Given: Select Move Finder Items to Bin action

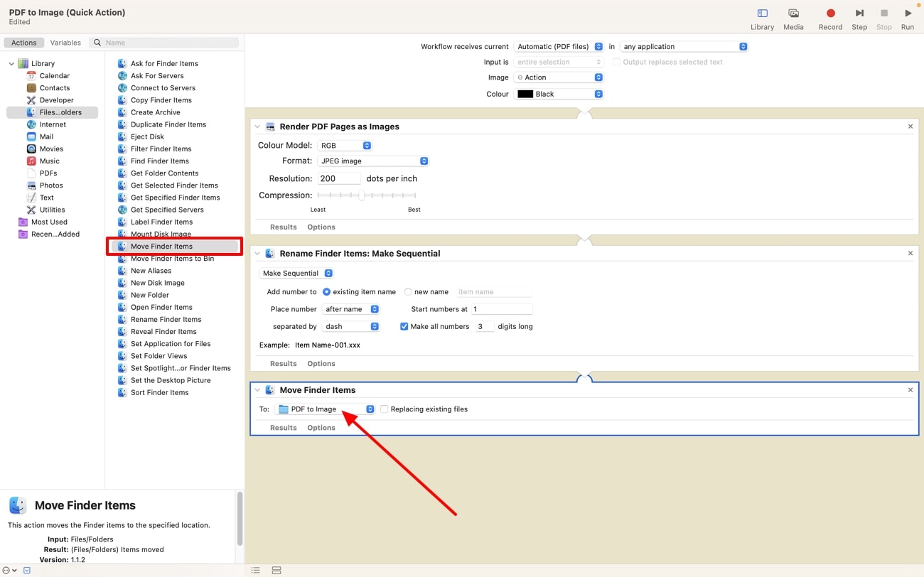Looking at the screenshot, I should click(x=172, y=259).
